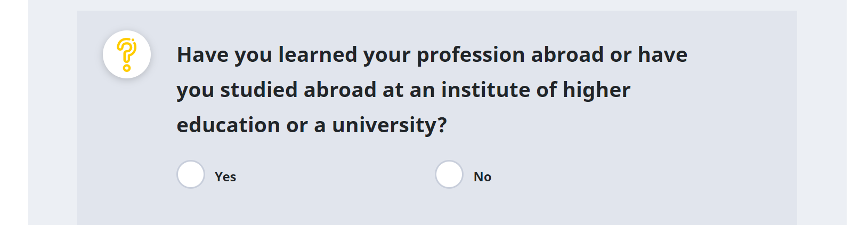
Task: Click the line starting "you studied abroad"
Action: (x=403, y=90)
